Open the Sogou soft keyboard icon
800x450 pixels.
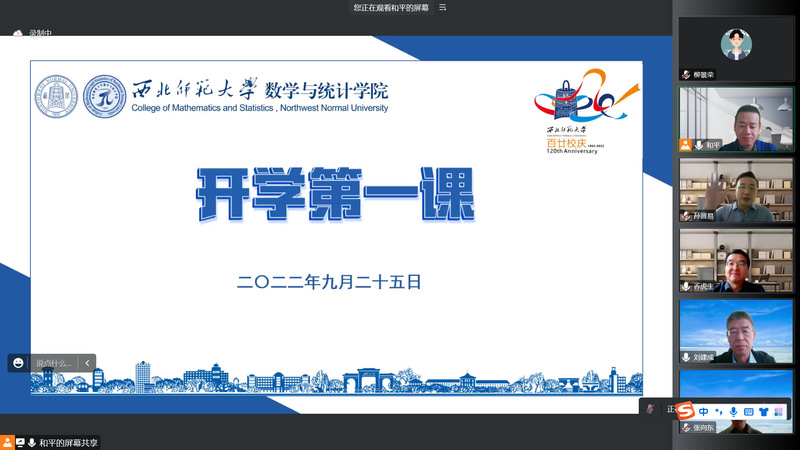point(748,411)
